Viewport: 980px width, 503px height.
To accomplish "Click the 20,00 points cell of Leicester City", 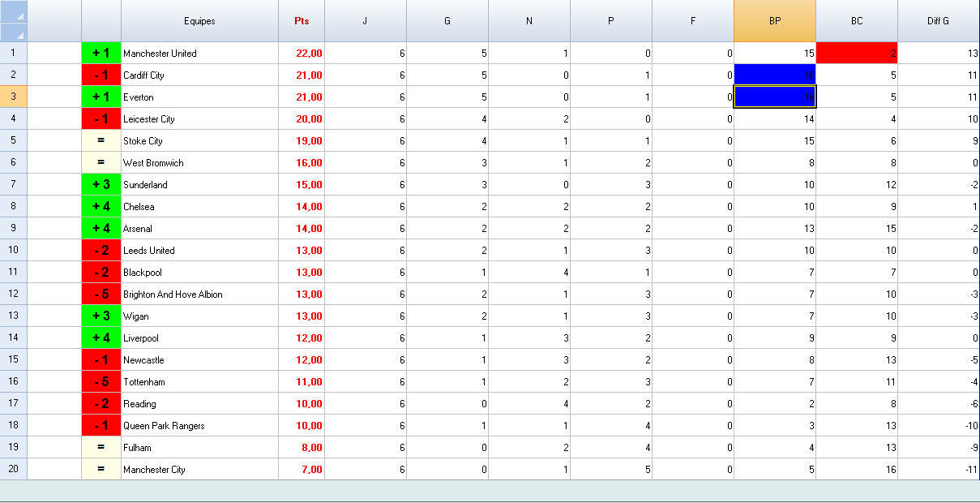I will click(x=302, y=118).
